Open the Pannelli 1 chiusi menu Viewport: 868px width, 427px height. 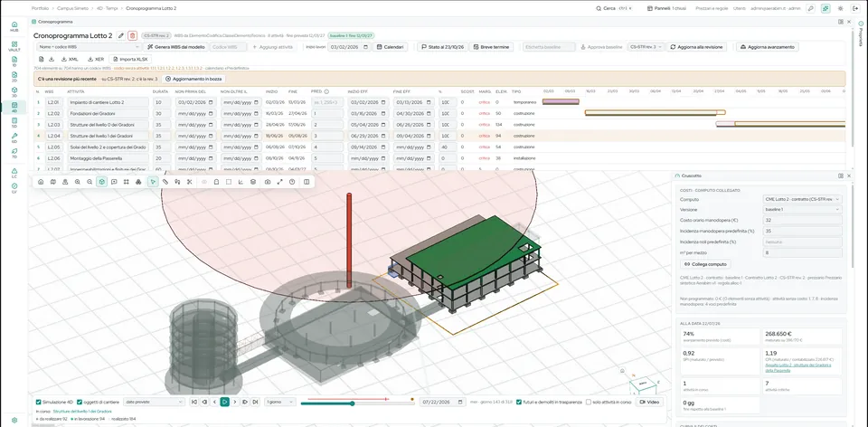[666, 8]
